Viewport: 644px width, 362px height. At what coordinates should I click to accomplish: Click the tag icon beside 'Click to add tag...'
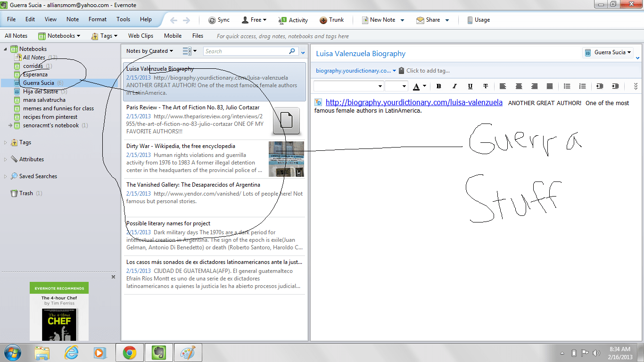point(402,71)
